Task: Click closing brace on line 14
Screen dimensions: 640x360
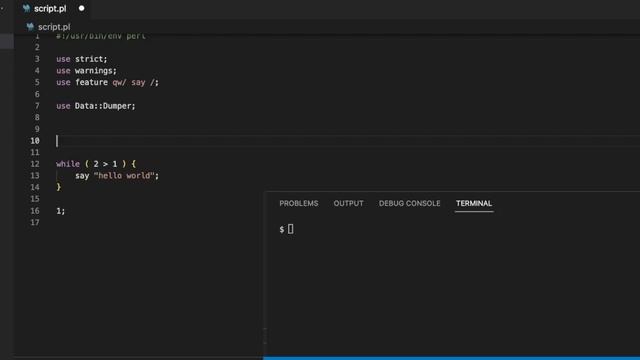Action: (59, 187)
